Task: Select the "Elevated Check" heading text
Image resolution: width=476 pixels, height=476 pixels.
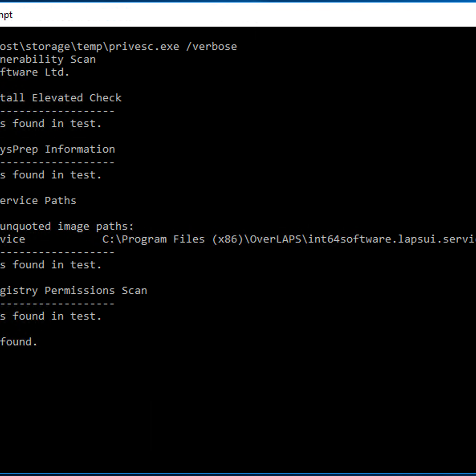Action: click(x=77, y=98)
